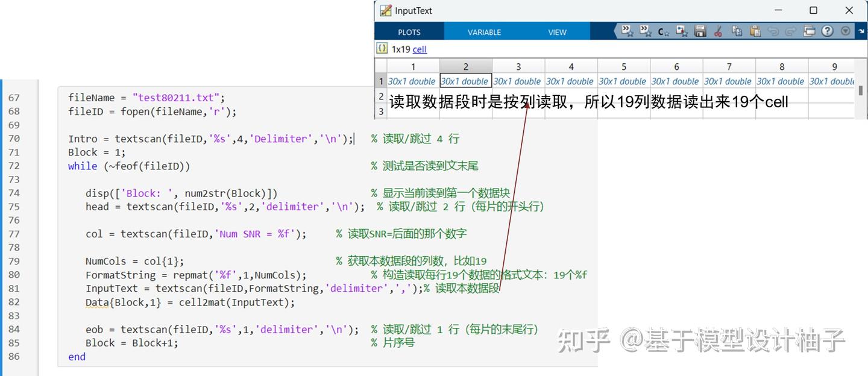Open the PLOTS tab
This screenshot has height=376, width=868.
coord(409,31)
